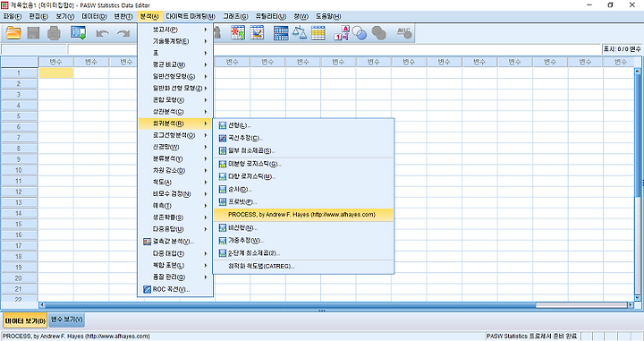The width and height of the screenshot is (644, 341).
Task: Click the 곡선추정(C) icon
Action: (x=223, y=138)
